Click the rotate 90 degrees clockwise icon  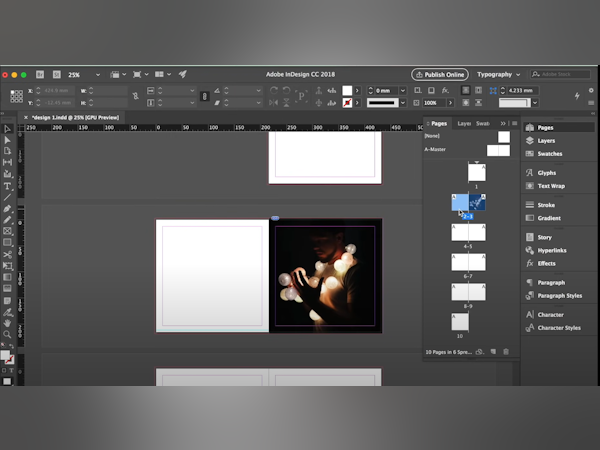(x=274, y=90)
